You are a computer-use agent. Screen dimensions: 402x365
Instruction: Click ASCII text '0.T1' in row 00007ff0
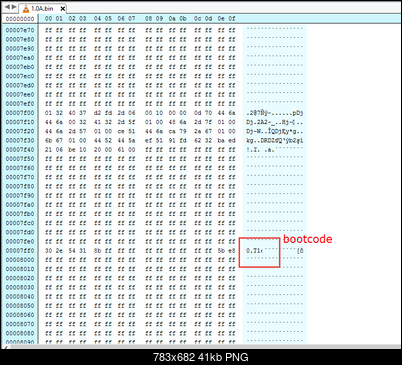[253, 251]
